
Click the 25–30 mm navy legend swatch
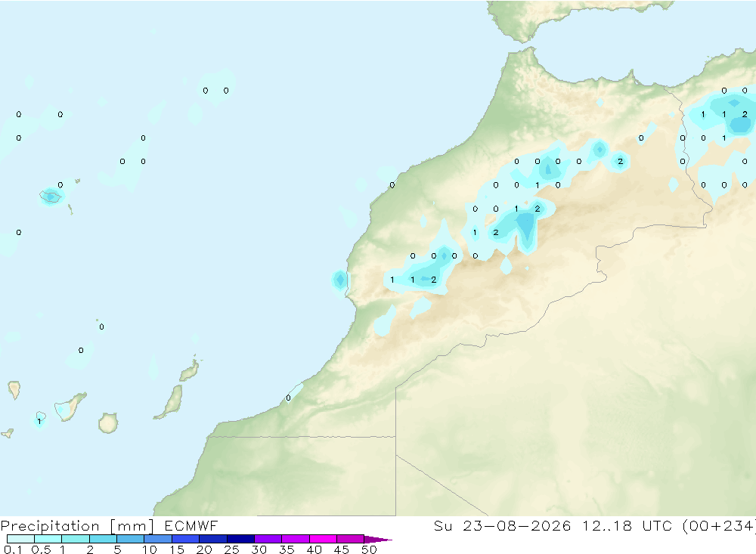(x=240, y=539)
